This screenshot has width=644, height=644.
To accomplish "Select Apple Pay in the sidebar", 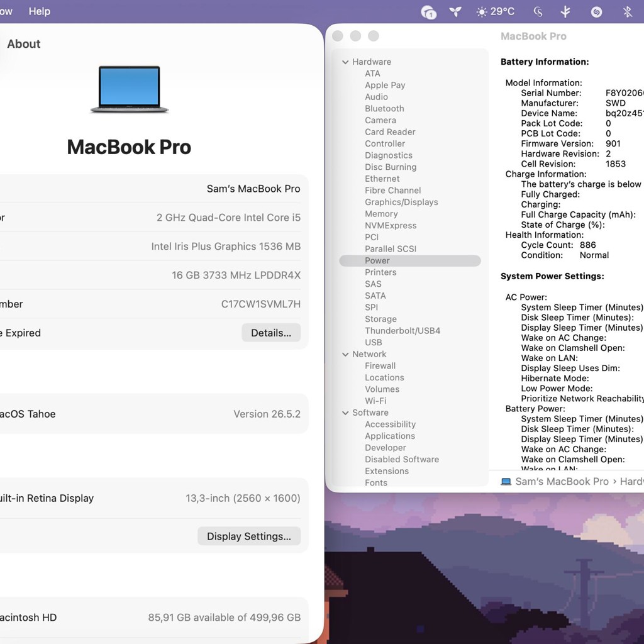I will pos(385,85).
